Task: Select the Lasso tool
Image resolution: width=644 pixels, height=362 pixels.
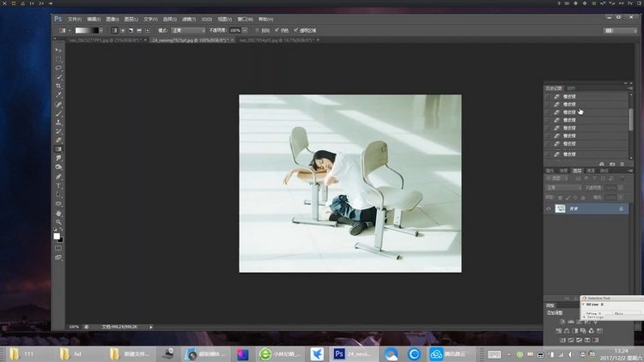Action: (x=58, y=68)
